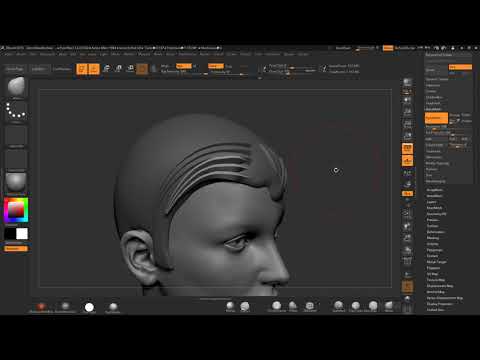Image resolution: width=480 pixels, height=360 pixels.
Task: Toggle the Transp transparency icon
Action: pos(407,275)
